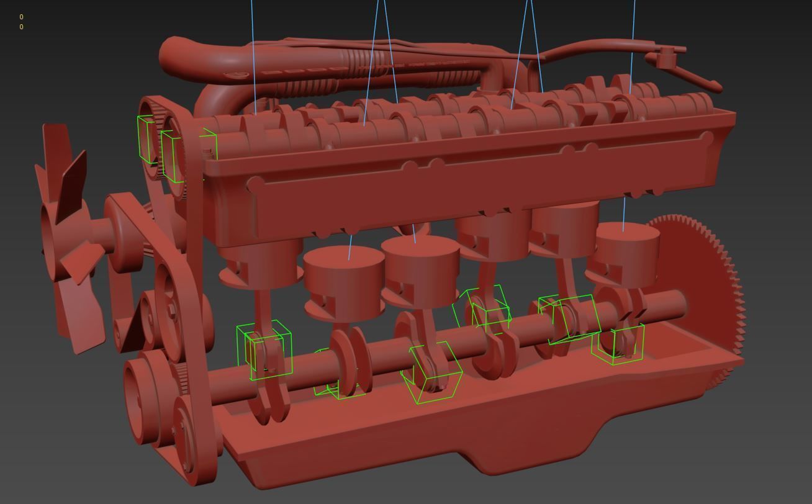
Task: Click the yellow viewport counter text
Action: coord(21,22)
